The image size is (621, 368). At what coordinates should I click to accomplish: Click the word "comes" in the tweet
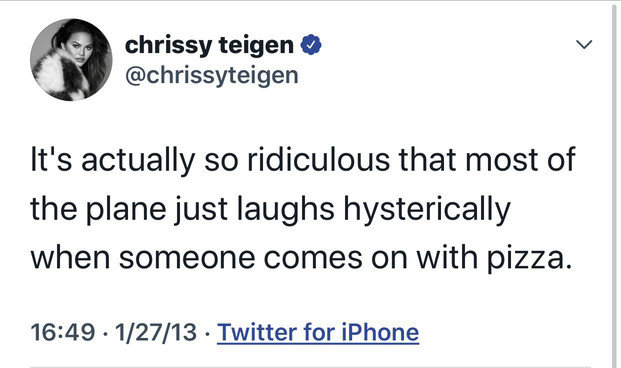[313, 259]
